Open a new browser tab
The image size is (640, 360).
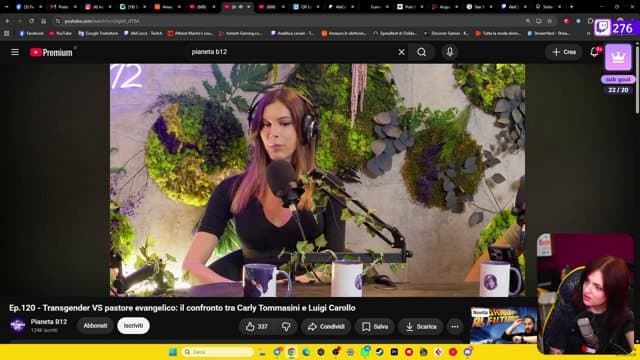[x=571, y=7]
